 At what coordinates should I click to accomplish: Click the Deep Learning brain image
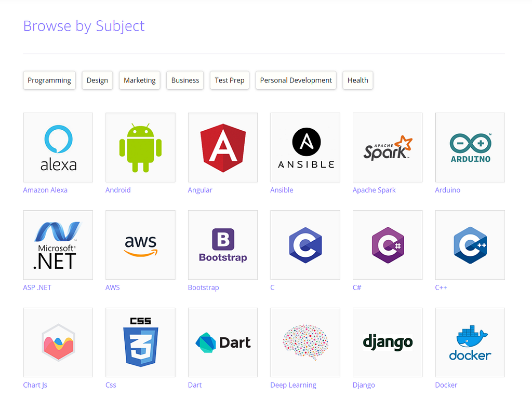[305, 342]
